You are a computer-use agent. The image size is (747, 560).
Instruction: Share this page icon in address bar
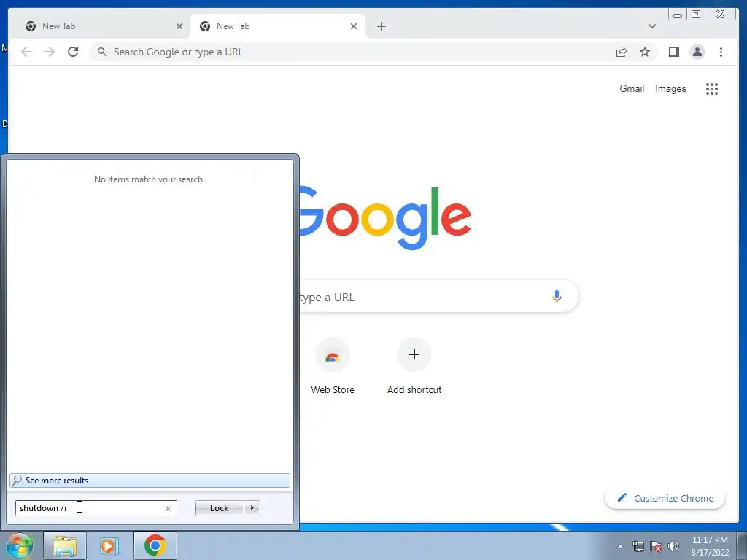(x=622, y=52)
